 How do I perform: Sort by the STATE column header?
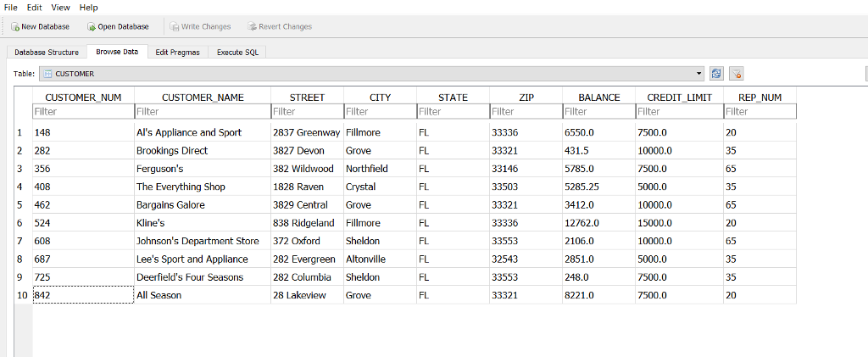tap(453, 98)
